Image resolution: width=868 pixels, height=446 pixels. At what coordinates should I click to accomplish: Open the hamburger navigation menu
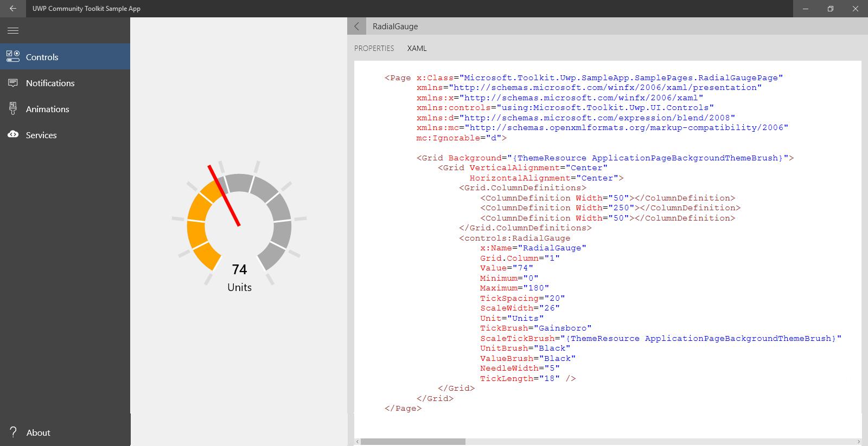13,30
